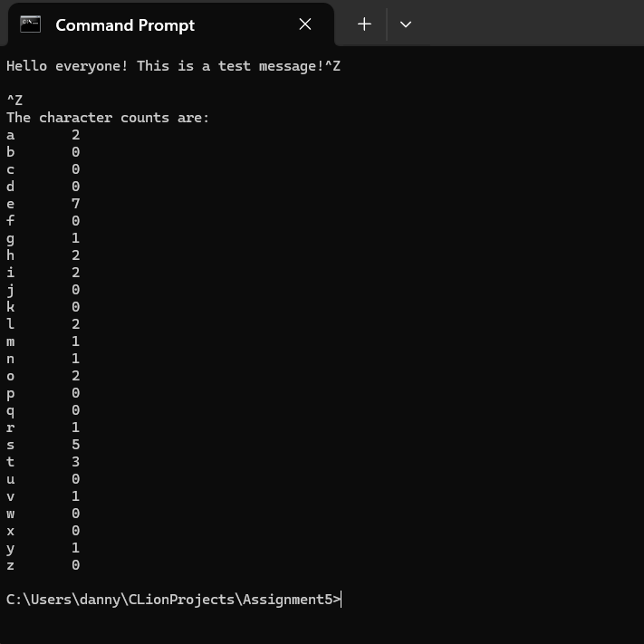Image resolution: width=644 pixels, height=644 pixels.
Task: Click "The character counts are:" heading line
Action: coord(108,118)
